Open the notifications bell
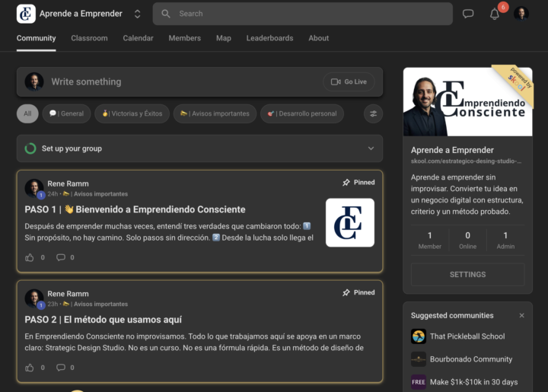The height and width of the screenshot is (392, 548). (495, 14)
